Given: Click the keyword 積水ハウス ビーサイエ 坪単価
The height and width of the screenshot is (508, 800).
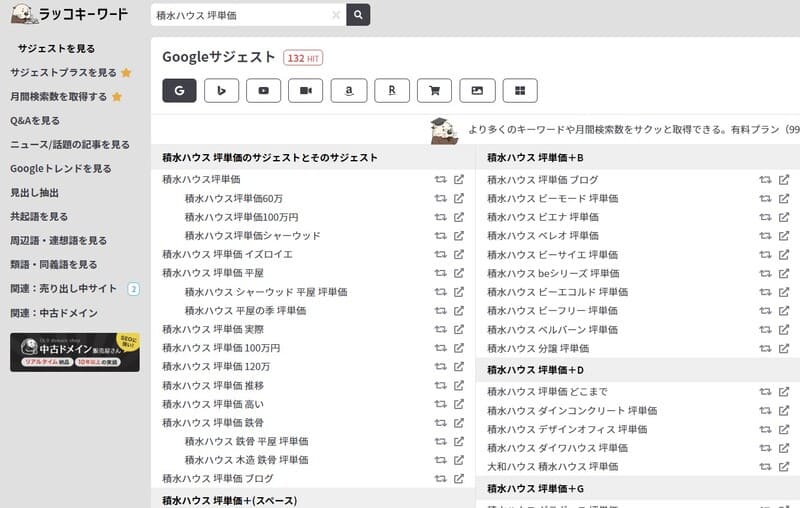Looking at the screenshot, I should (553, 255).
